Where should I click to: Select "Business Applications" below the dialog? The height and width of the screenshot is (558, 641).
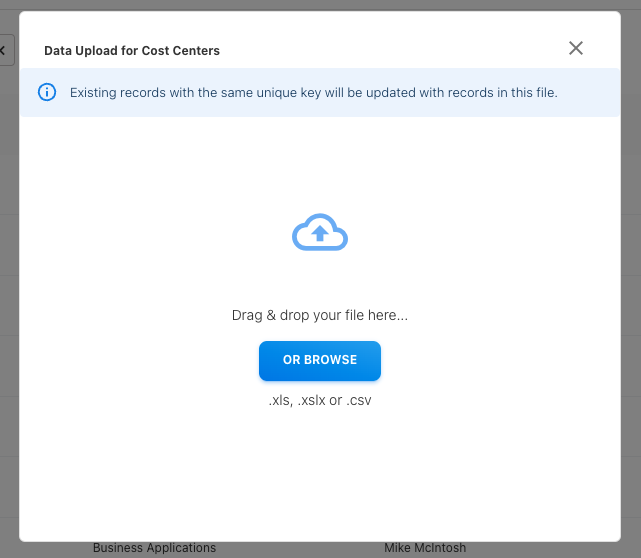[154, 548]
